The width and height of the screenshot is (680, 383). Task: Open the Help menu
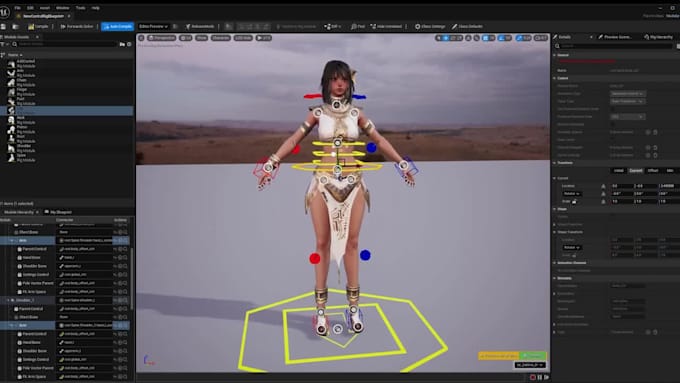coord(95,8)
